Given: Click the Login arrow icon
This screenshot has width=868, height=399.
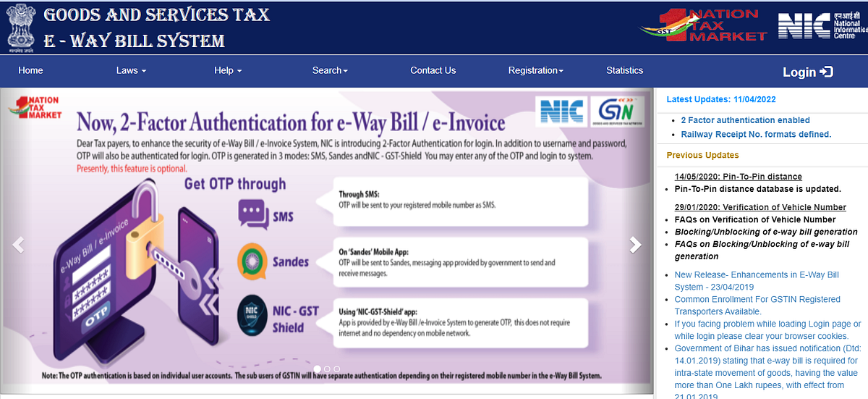Looking at the screenshot, I should coord(827,72).
